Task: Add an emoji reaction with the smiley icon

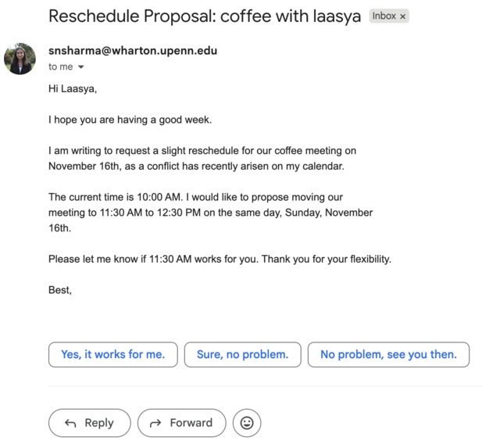Action: [247, 423]
